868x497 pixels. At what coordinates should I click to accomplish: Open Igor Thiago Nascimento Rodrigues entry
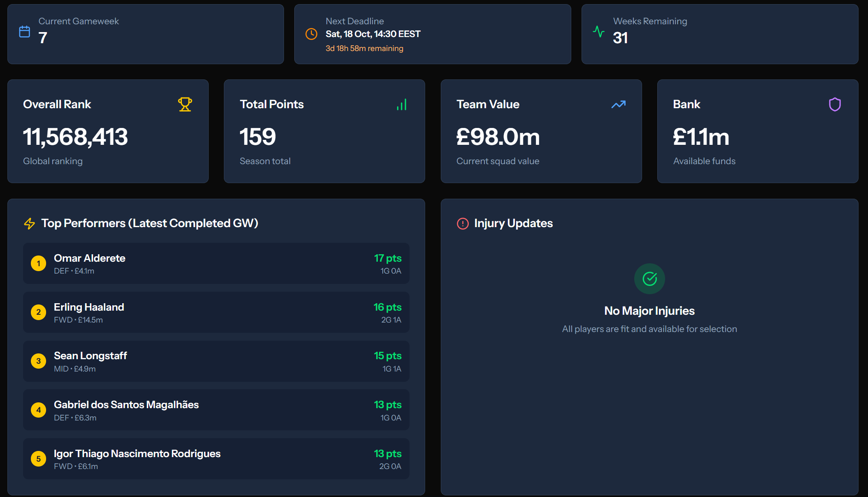[216, 459]
